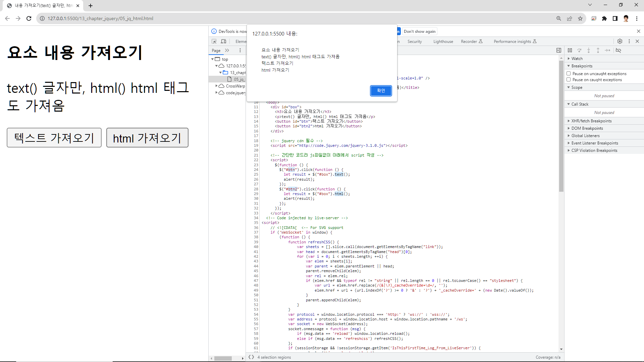Expand the CrossWarp tree node
644x362 pixels.
tap(217, 86)
